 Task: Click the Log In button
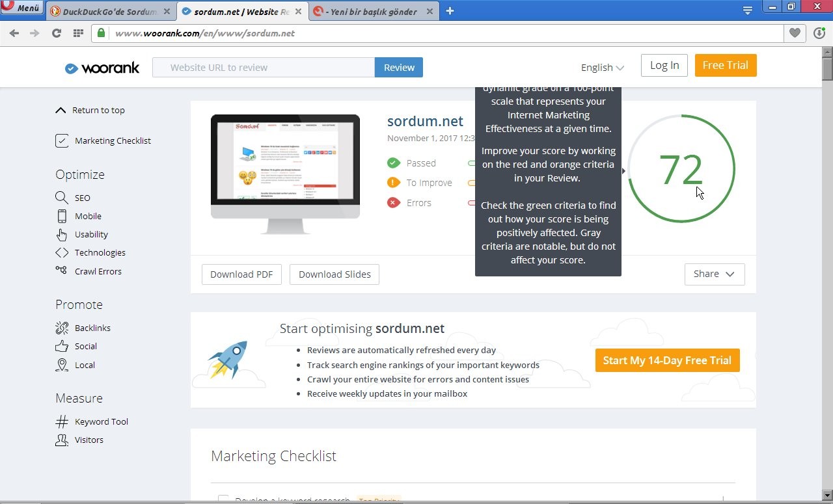[664, 65]
